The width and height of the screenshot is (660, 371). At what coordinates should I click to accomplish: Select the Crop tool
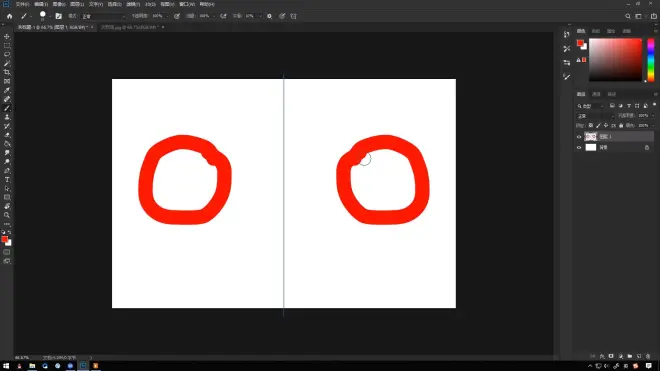7,72
